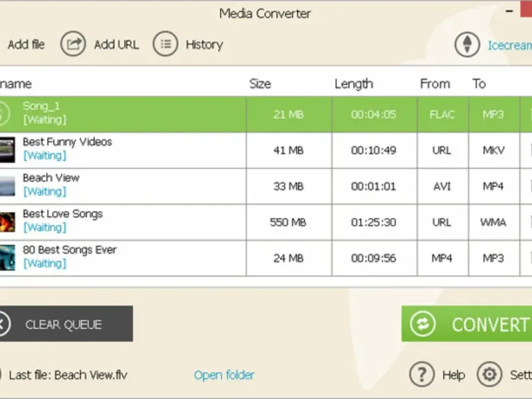
Task: Start conversion with the CONVERT button
Action: (467, 324)
